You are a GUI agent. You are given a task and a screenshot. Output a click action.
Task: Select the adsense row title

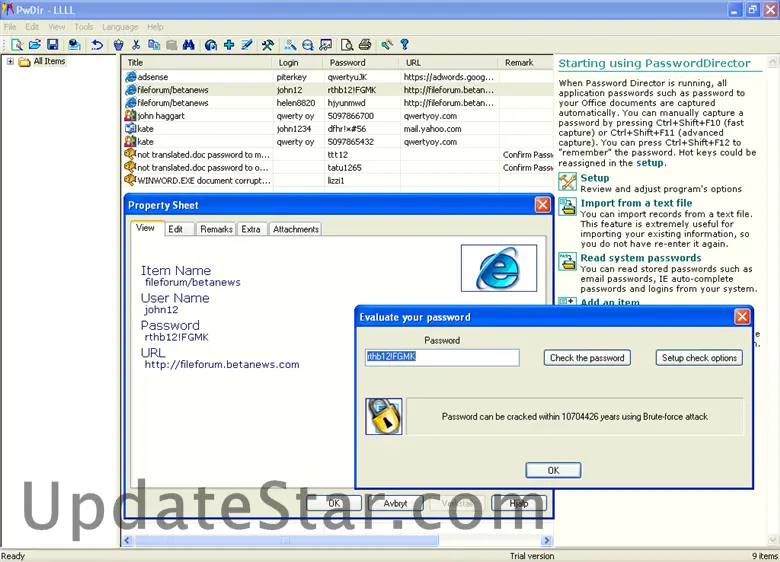pos(153,77)
